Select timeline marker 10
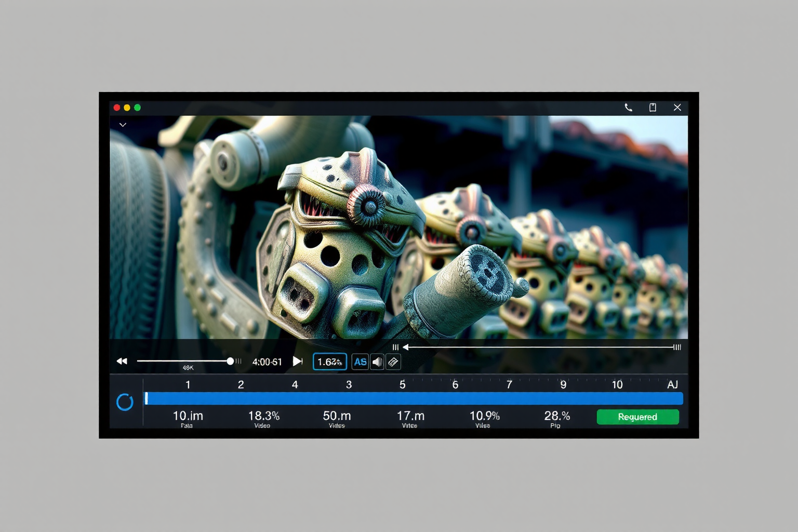 pos(617,384)
